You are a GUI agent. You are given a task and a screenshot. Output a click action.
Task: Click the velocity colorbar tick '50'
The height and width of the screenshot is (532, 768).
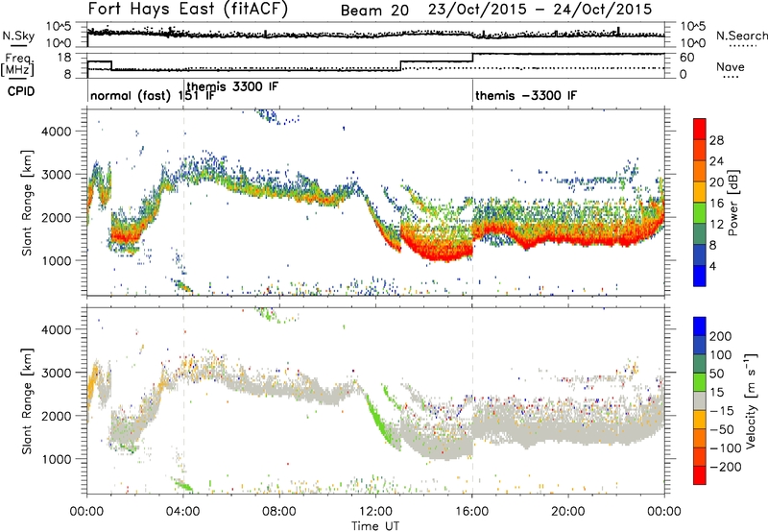[x=716, y=374]
